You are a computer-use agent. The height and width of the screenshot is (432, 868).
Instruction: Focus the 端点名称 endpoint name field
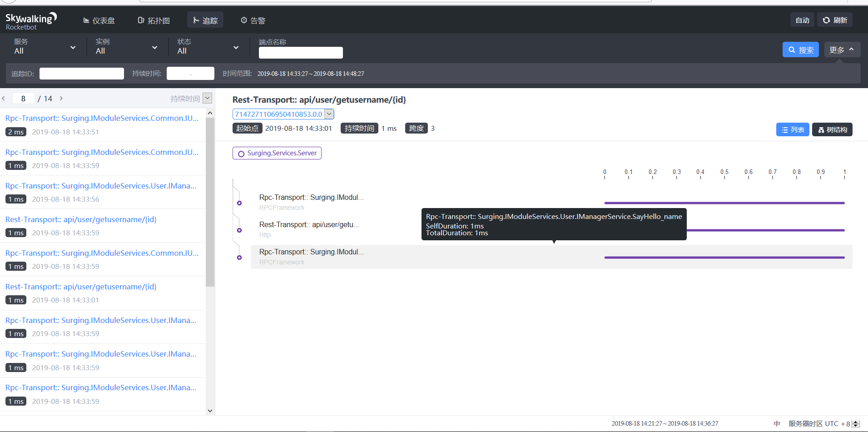pos(301,53)
